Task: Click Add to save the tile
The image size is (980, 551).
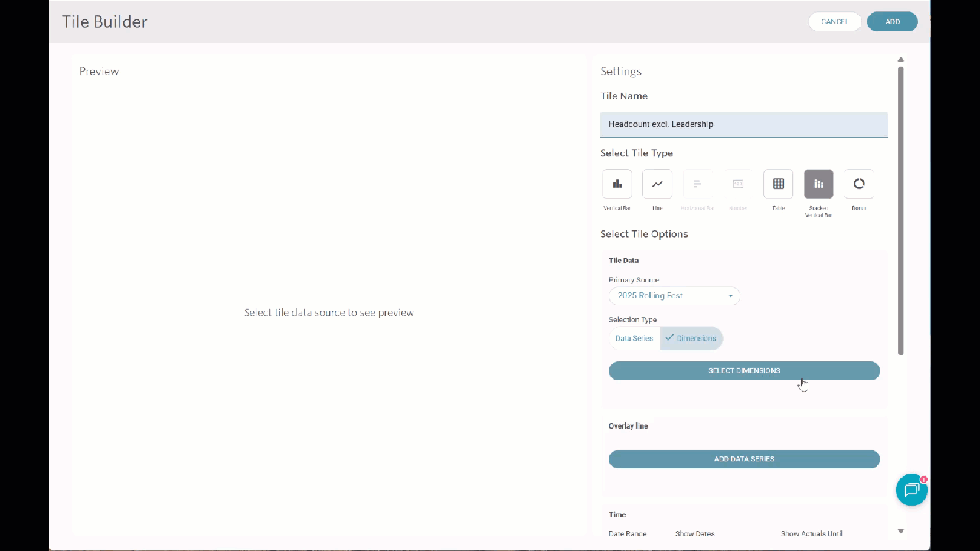Action: 892,21
